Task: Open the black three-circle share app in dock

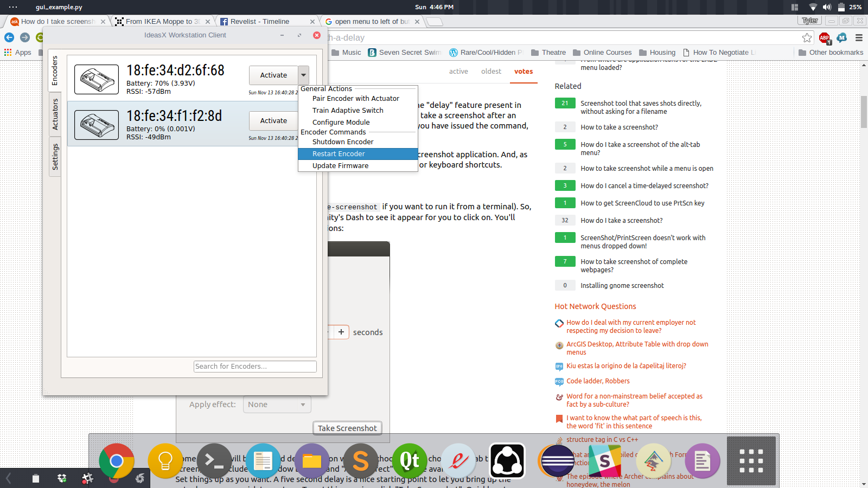Action: 507,461
